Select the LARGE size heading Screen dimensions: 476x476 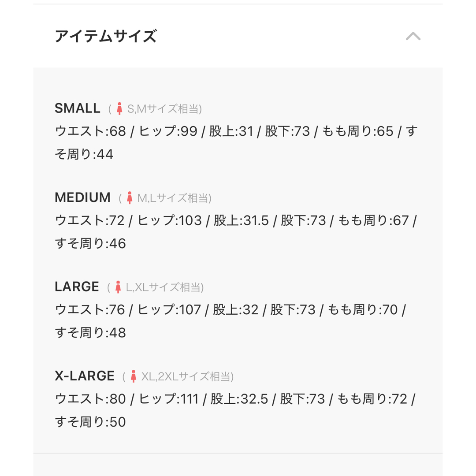pos(77,287)
